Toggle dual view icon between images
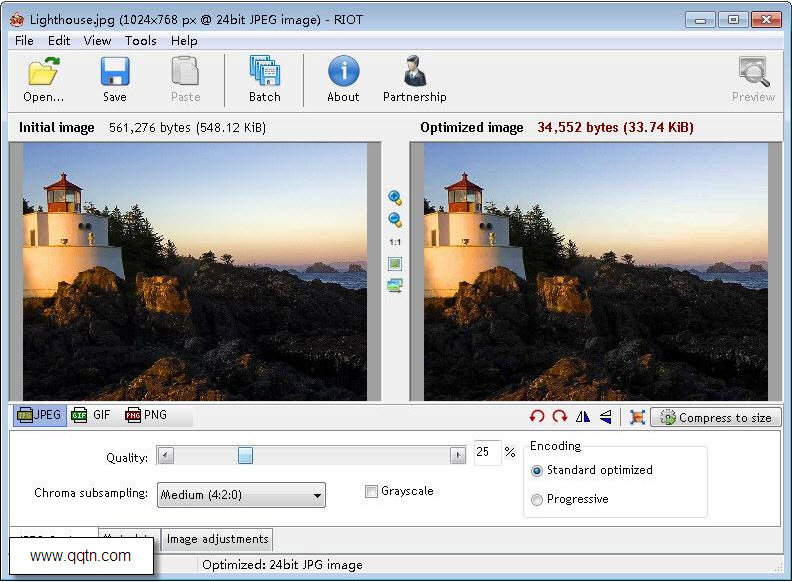Screen dimensions: 792x582 tap(395, 286)
